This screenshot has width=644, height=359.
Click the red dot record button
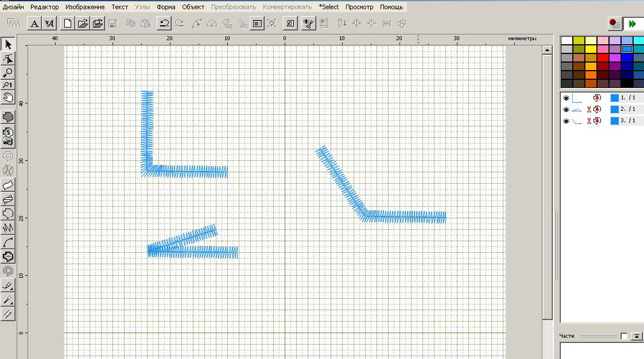point(614,24)
